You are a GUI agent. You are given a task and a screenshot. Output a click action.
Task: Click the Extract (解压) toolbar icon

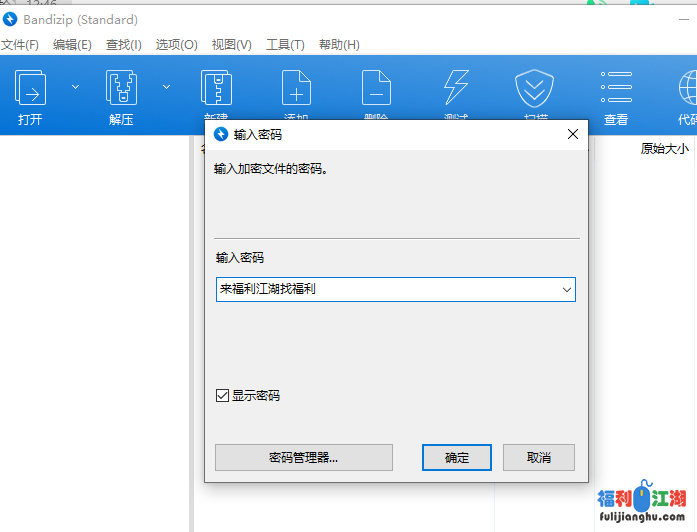click(121, 90)
